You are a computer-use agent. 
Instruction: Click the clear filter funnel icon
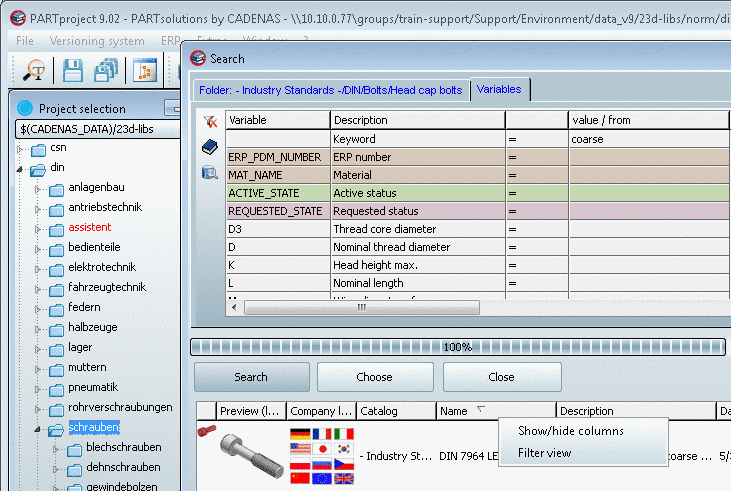point(210,122)
